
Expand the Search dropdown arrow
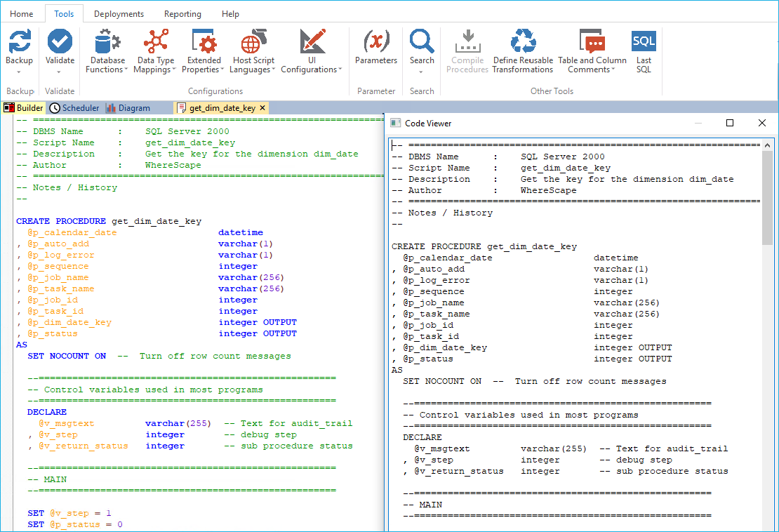pyautogui.click(x=422, y=71)
